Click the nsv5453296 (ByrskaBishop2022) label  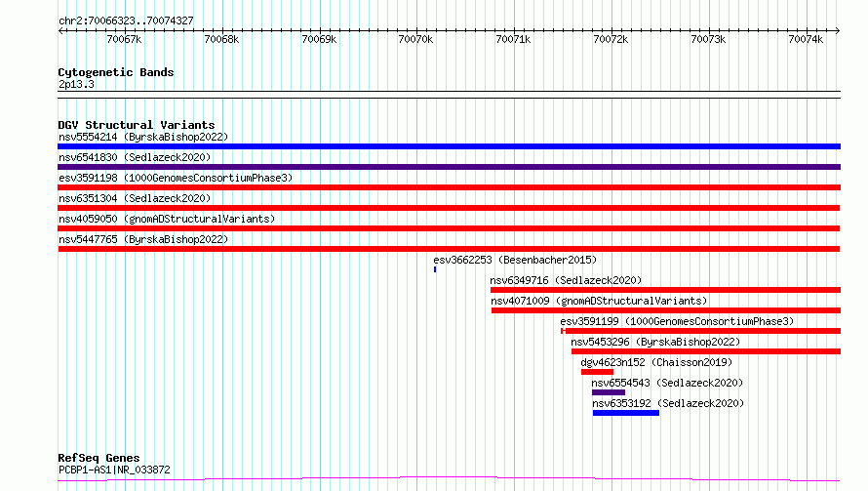point(655,342)
